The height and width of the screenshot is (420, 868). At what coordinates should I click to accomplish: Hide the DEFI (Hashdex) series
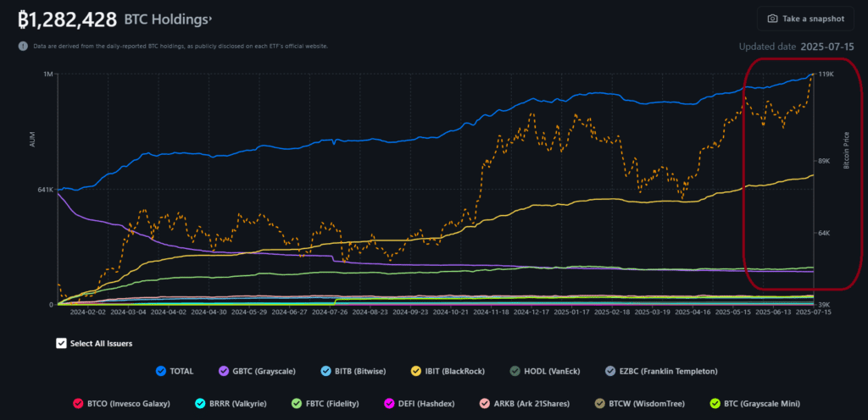pos(391,404)
